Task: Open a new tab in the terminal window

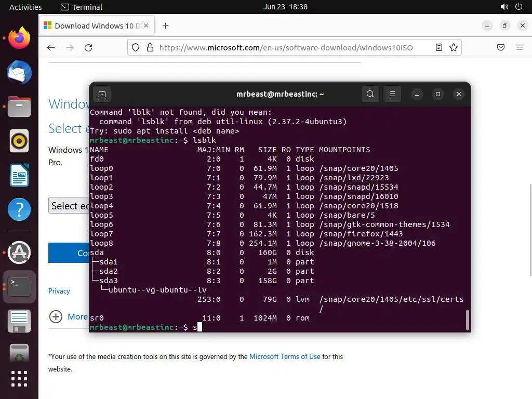Action: 102,95
